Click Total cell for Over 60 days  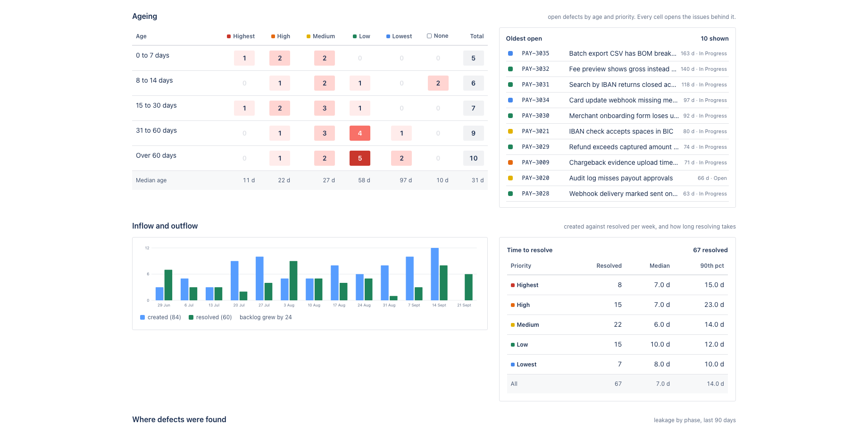[474, 158]
